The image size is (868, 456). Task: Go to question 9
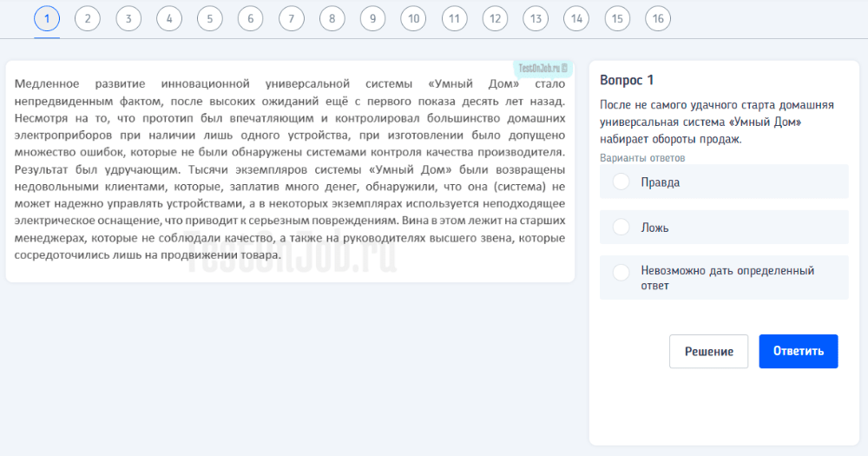[372, 19]
